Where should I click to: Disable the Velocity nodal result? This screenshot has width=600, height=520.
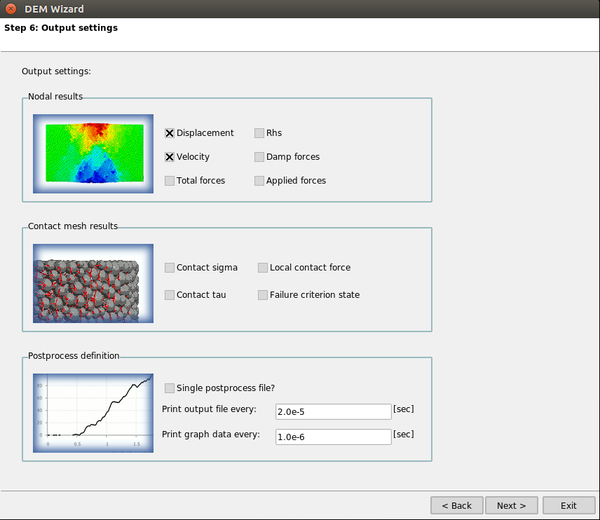tap(170, 157)
